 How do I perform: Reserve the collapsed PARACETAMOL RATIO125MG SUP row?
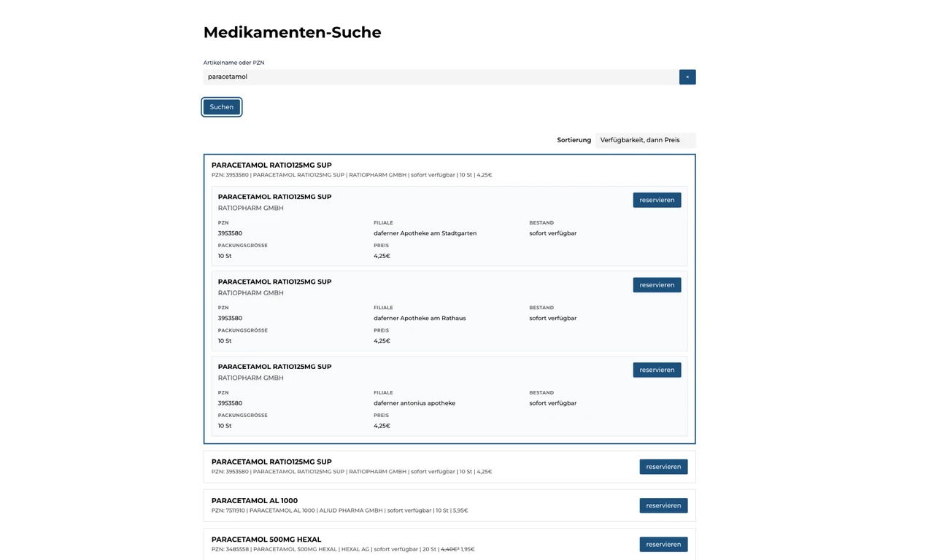tap(663, 467)
